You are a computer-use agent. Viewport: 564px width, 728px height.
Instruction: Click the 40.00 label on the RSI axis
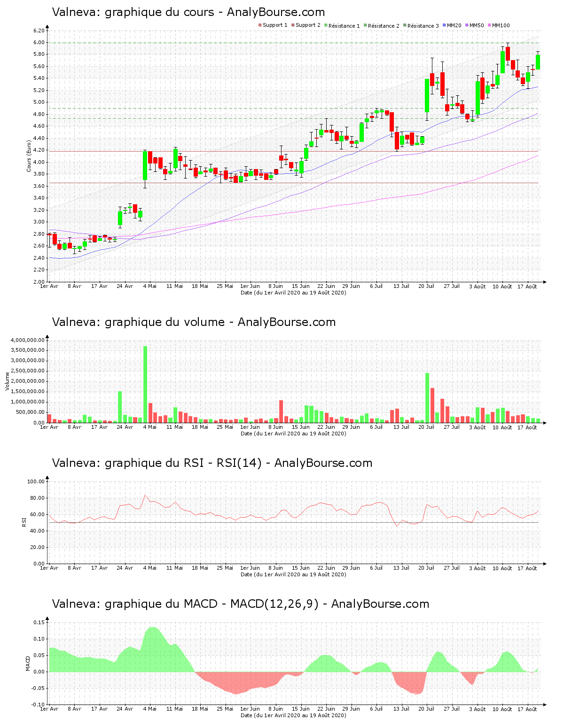(38, 531)
